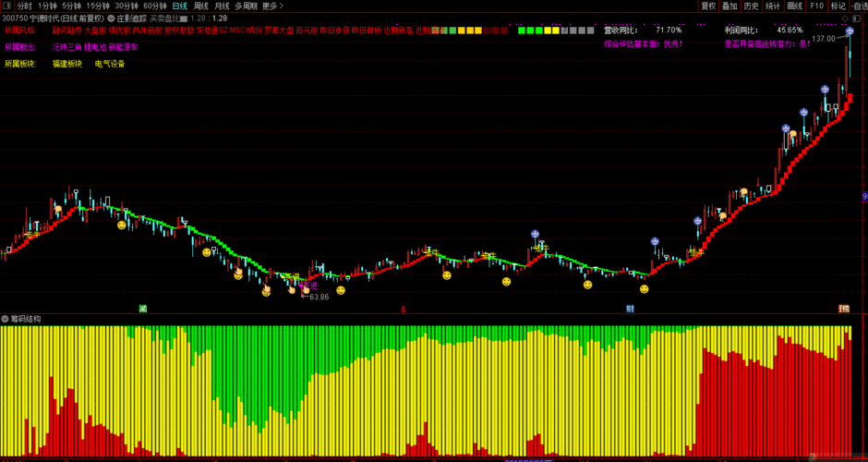The image size is (868, 462).
Task: Click the blue 财 event marker on timeline
Action: (x=630, y=309)
